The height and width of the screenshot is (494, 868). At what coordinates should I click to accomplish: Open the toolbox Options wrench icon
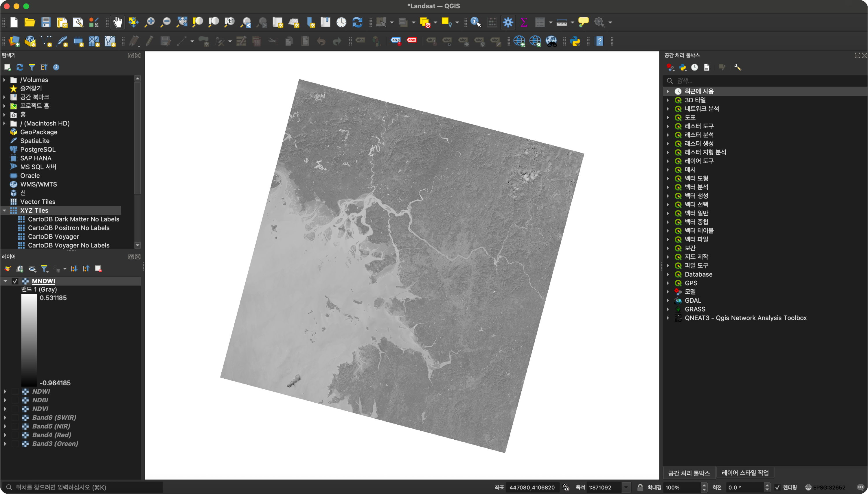[737, 67]
